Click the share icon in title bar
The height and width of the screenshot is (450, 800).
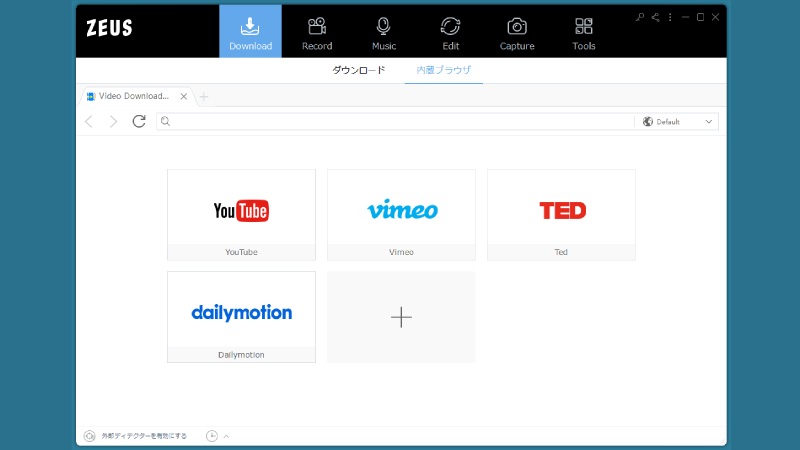(655, 17)
